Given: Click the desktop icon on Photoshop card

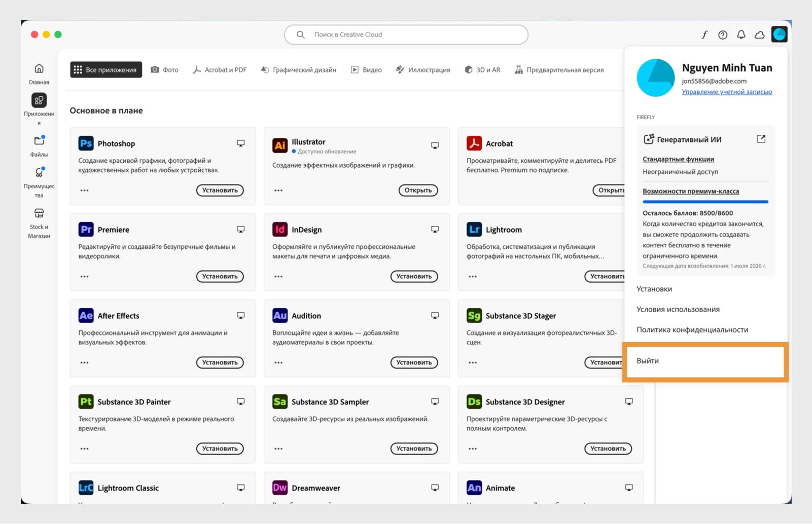Looking at the screenshot, I should click(241, 143).
